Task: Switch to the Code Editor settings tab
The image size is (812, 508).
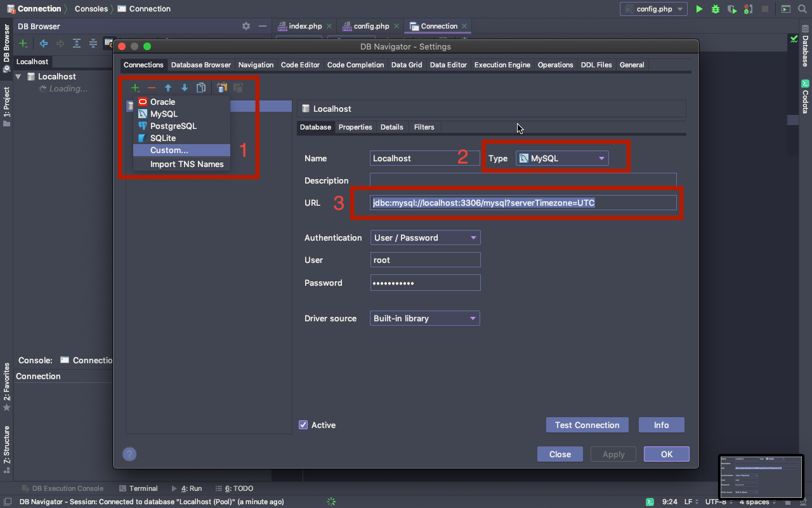Action: tap(300, 65)
